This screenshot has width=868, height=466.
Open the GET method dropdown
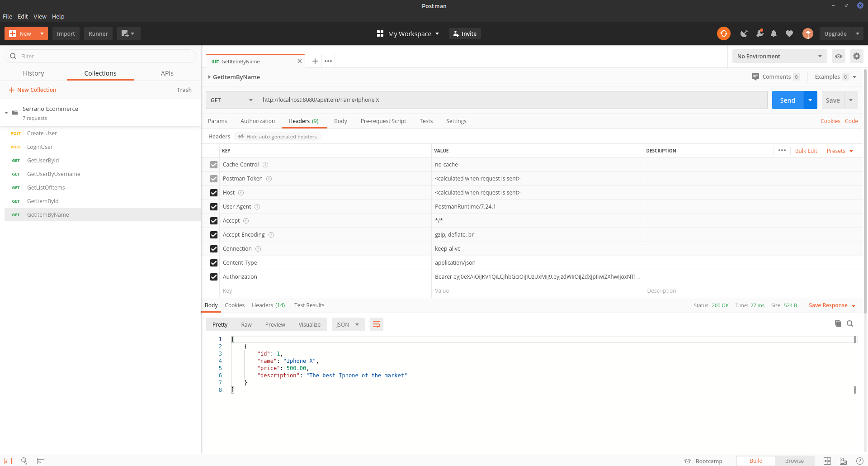pyautogui.click(x=232, y=100)
